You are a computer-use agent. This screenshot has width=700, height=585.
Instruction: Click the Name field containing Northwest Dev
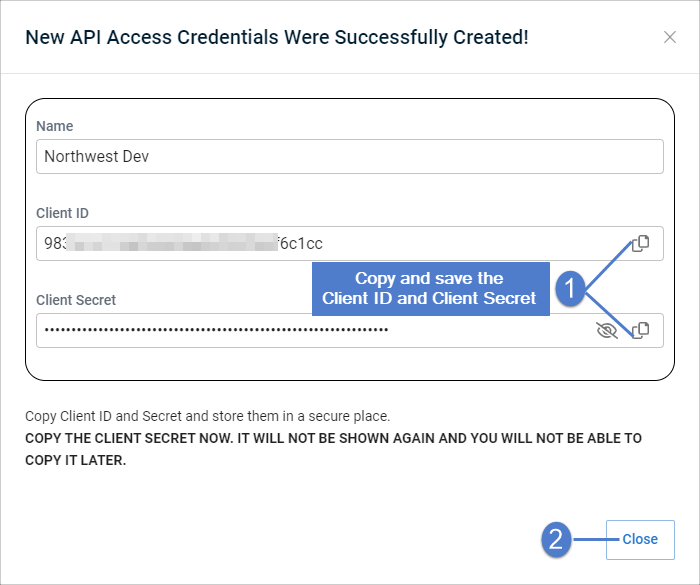click(350, 157)
